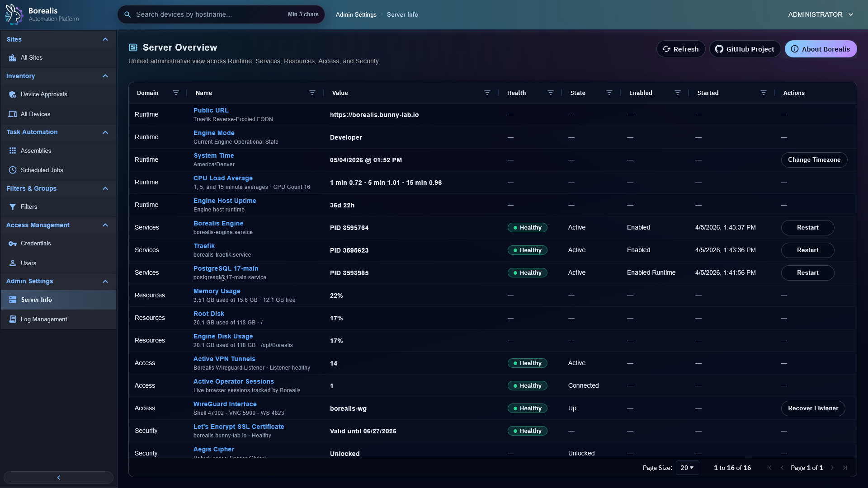The width and height of the screenshot is (868, 488).
Task: Click the Healthy badge in Traefik row
Action: (x=527, y=250)
